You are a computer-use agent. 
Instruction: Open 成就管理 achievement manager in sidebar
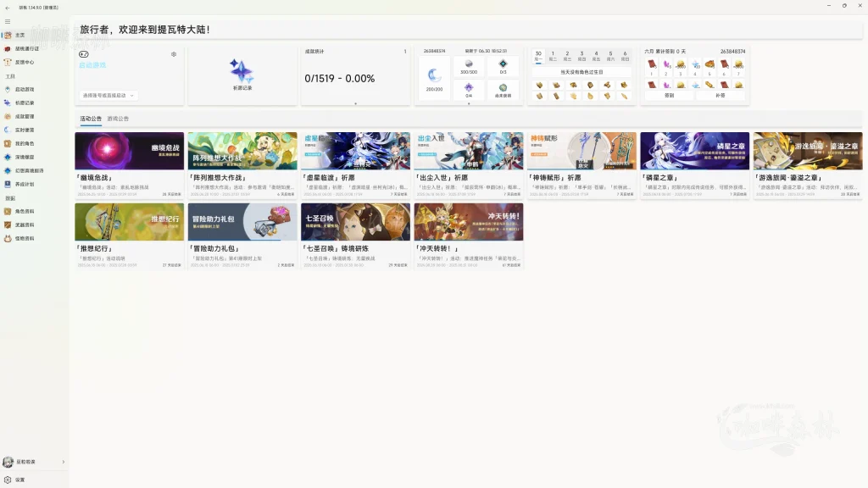tap(24, 116)
